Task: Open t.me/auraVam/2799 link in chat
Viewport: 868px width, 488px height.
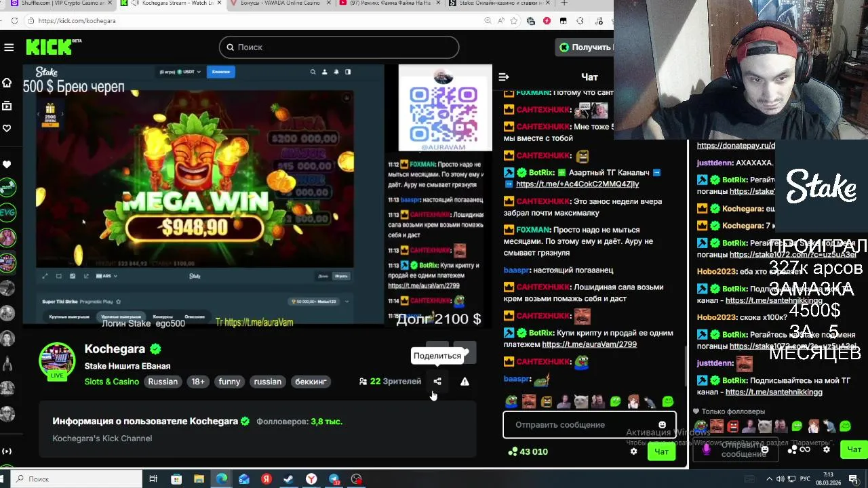Action: [x=589, y=344]
